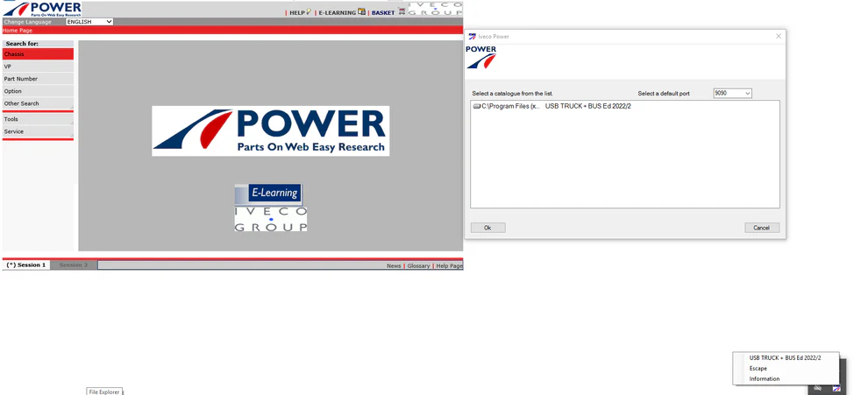
Task: Open the Basket cart icon
Action: (402, 12)
